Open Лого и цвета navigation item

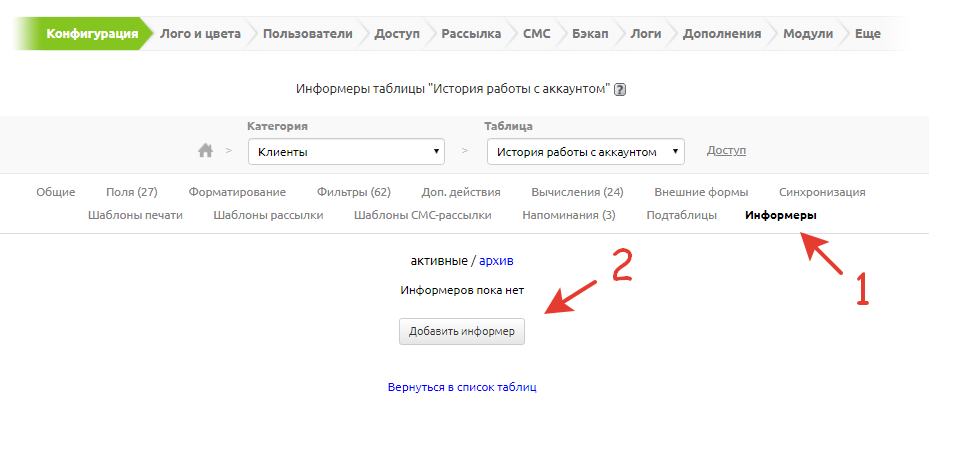coord(200,33)
